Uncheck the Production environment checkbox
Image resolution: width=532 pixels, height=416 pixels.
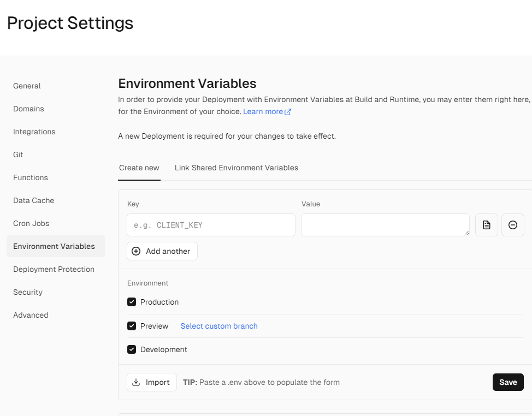(x=132, y=302)
